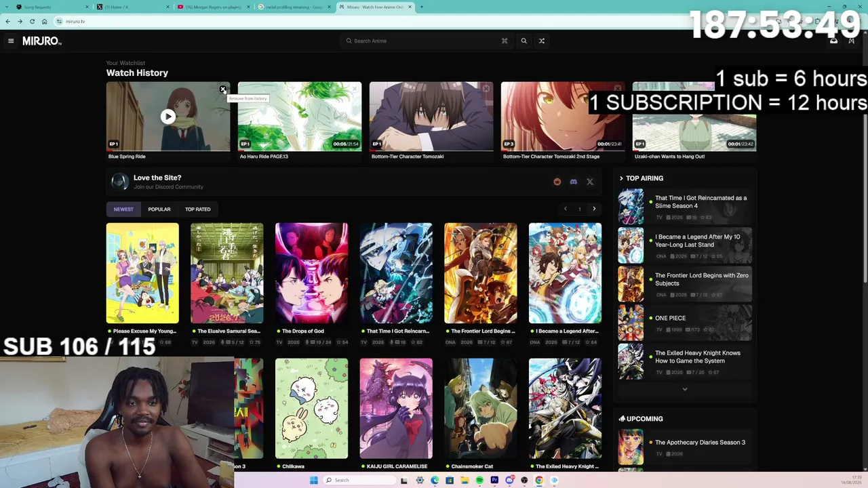The height and width of the screenshot is (488, 868).
Task: Open Microsoft Store from the taskbar
Action: (x=450, y=481)
